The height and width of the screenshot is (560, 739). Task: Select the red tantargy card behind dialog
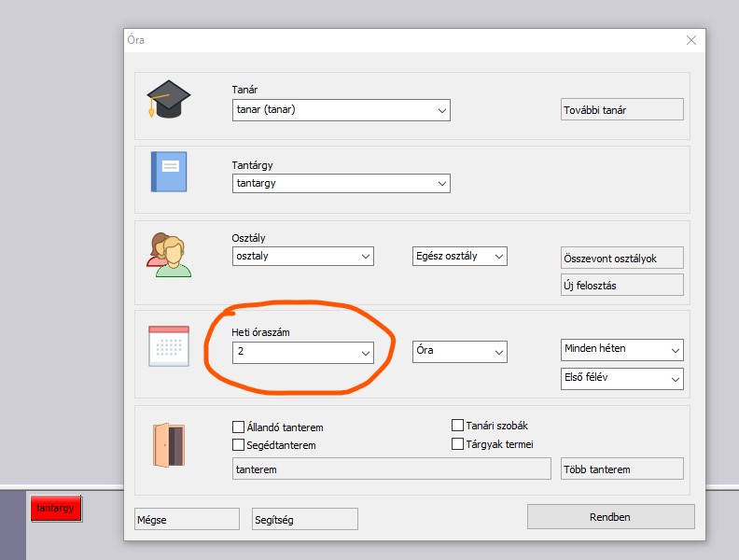point(56,508)
